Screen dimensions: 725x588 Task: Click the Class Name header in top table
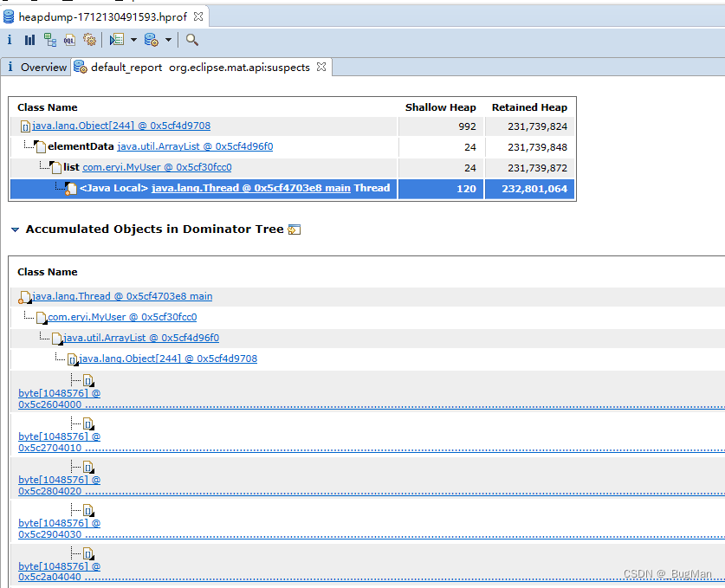[47, 107]
